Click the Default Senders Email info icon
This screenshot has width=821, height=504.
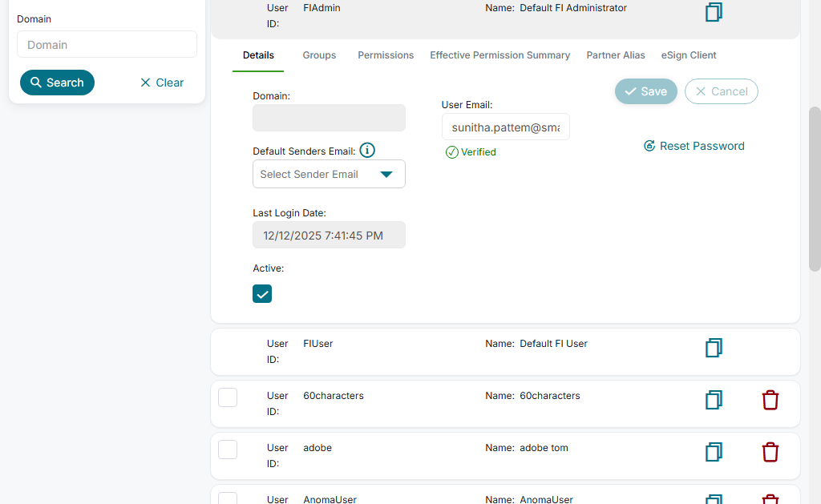tap(367, 151)
